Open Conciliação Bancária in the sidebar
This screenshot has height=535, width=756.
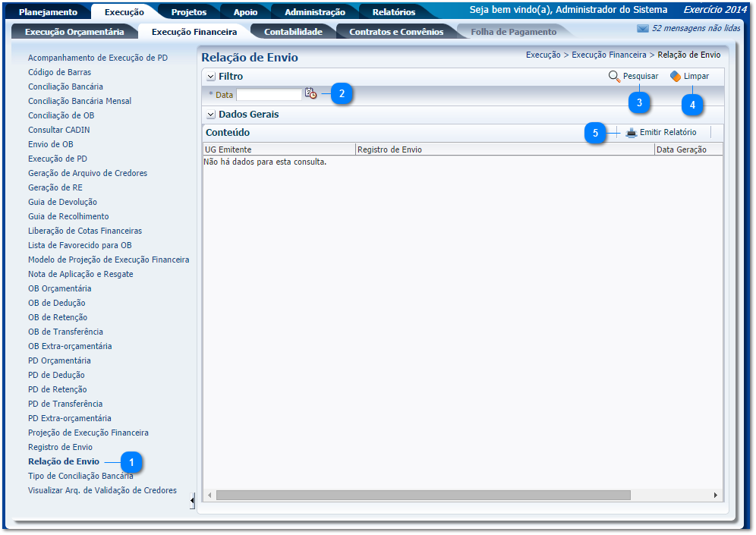[65, 87]
